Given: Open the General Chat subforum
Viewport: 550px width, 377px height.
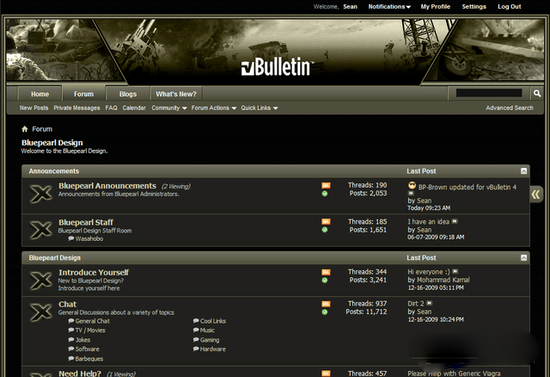Looking at the screenshot, I should tap(92, 321).
